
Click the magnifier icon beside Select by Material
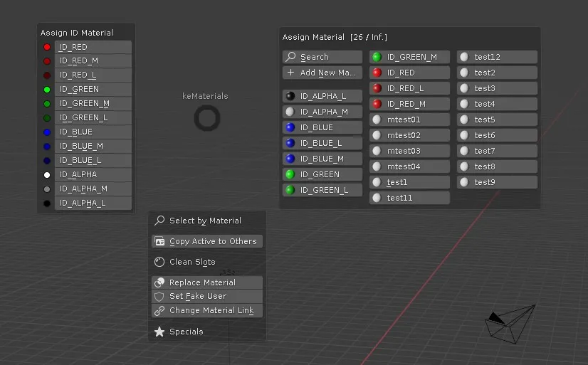point(159,221)
